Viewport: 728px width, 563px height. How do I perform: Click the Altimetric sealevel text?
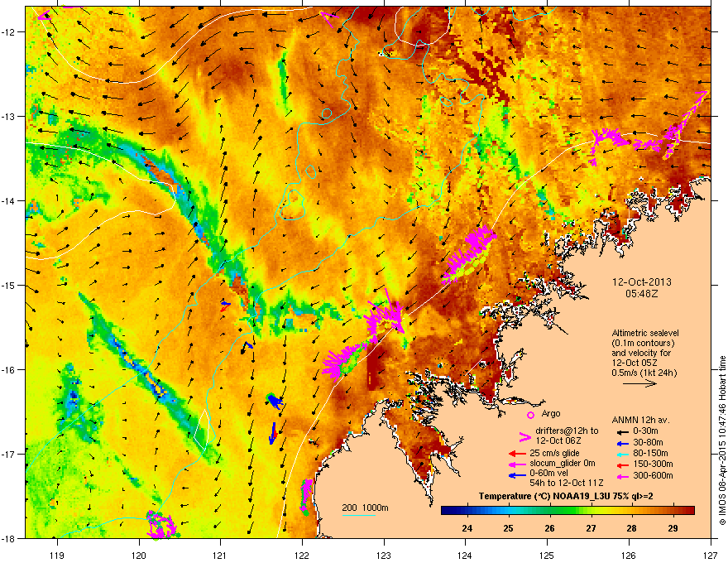[645, 333]
